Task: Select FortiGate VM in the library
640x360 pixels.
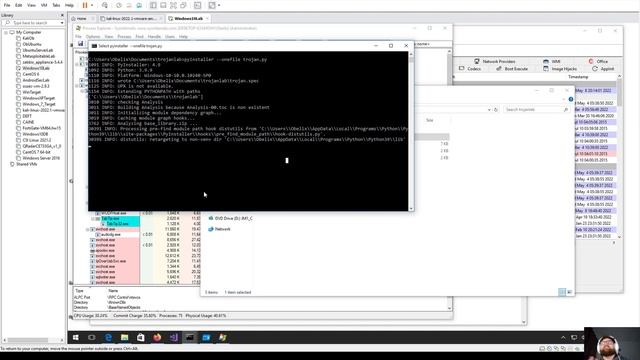Action: [x=41, y=128]
